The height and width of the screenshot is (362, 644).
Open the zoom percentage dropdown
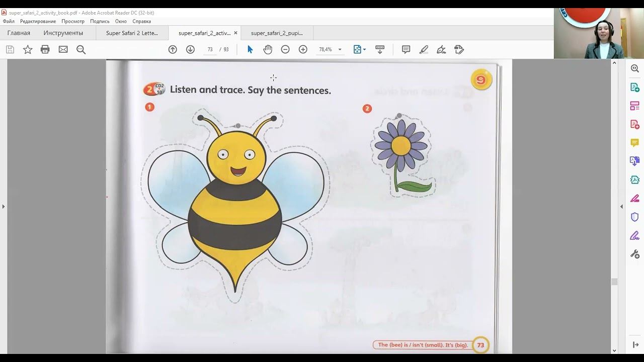pyautogui.click(x=340, y=49)
